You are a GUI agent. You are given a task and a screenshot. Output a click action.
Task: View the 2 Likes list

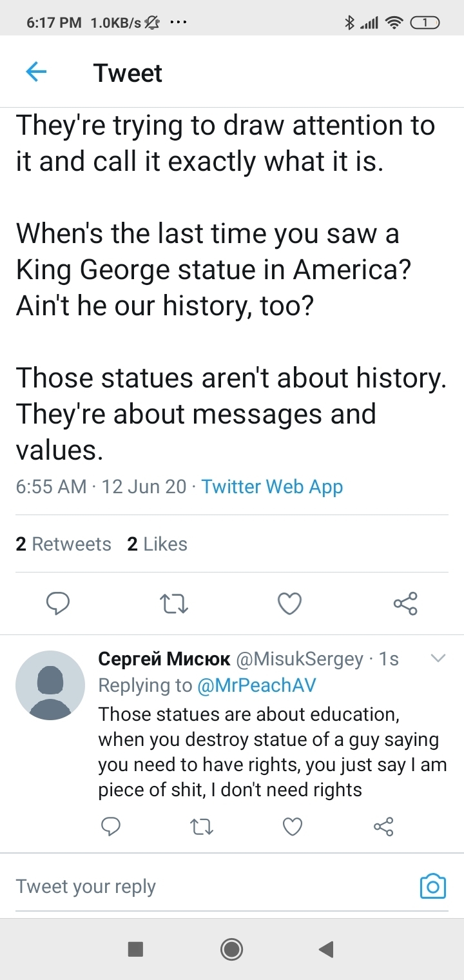pyautogui.click(x=157, y=544)
